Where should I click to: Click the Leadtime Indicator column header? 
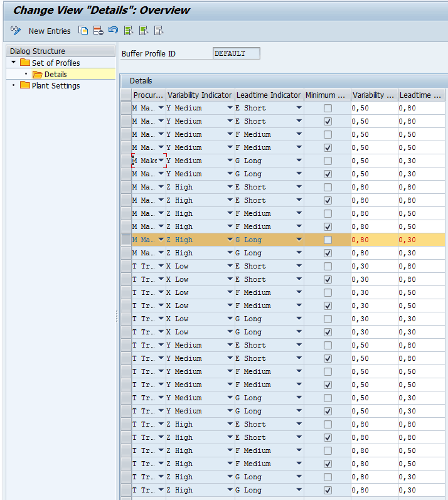269,95
